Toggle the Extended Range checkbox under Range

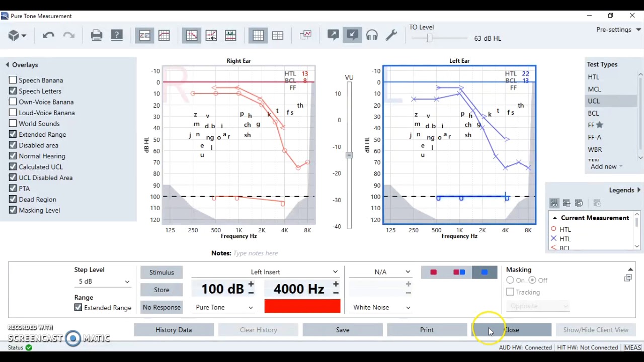tap(78, 307)
